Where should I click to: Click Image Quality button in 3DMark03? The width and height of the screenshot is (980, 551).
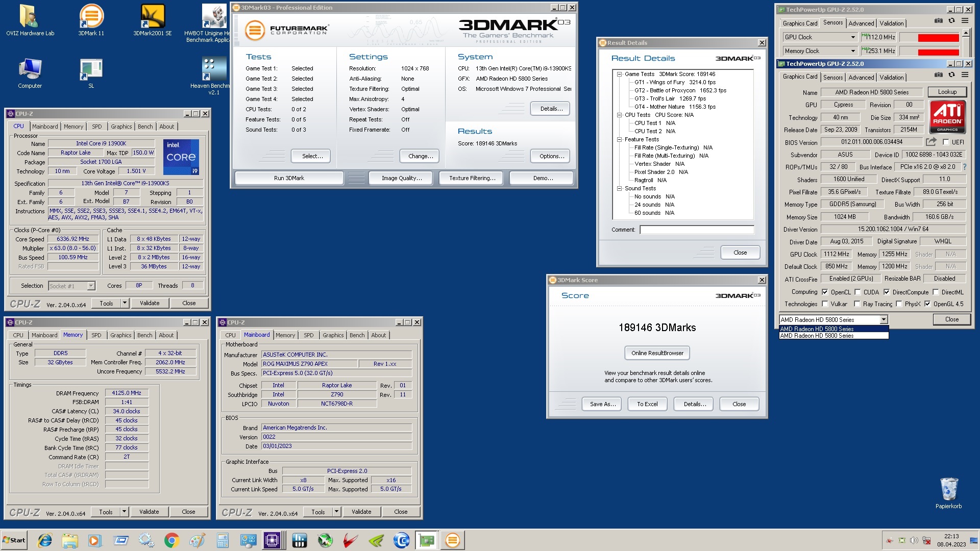[x=402, y=178]
